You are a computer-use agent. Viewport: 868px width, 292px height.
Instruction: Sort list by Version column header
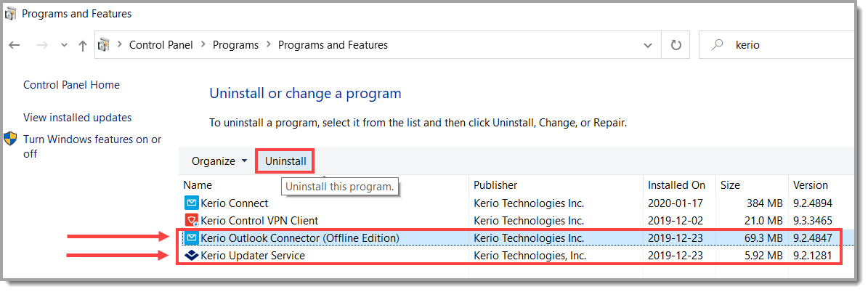pos(811,185)
